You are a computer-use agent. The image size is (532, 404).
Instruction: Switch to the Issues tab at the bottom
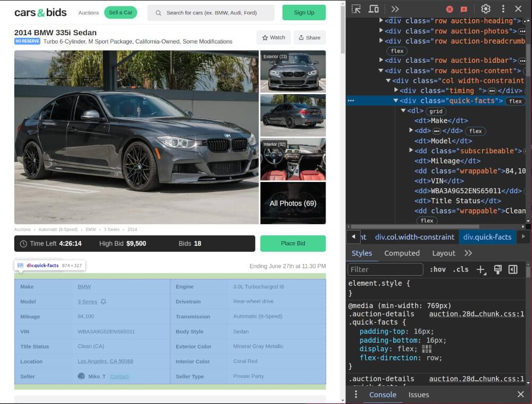pyautogui.click(x=419, y=394)
